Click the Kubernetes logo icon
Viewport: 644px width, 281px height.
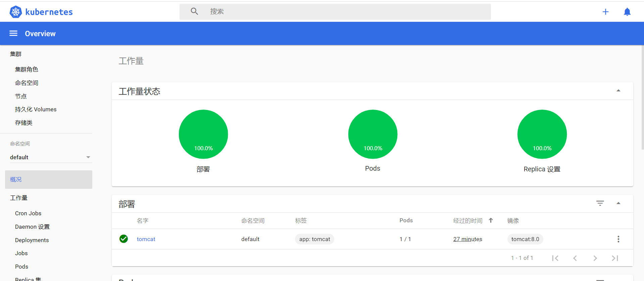16,12
